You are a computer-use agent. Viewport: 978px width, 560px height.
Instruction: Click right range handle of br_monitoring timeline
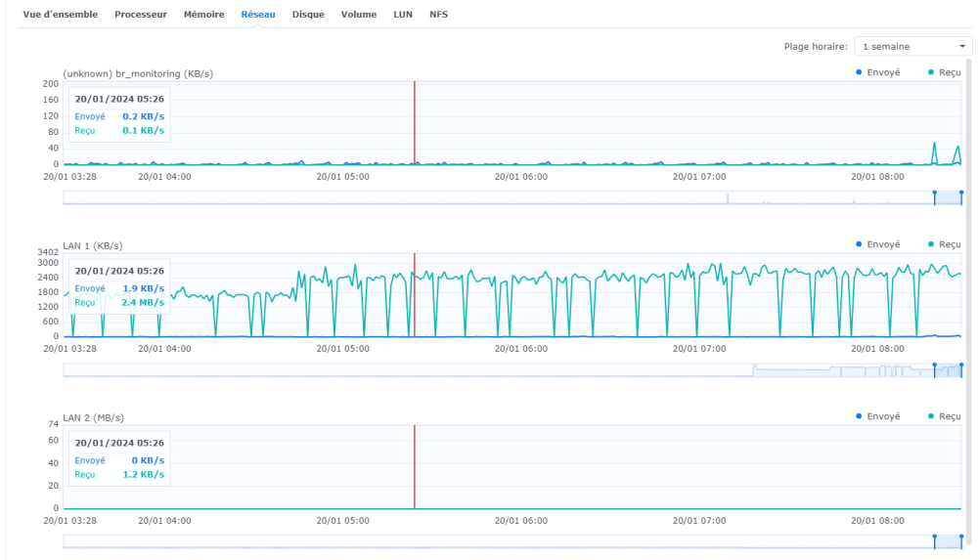961,197
